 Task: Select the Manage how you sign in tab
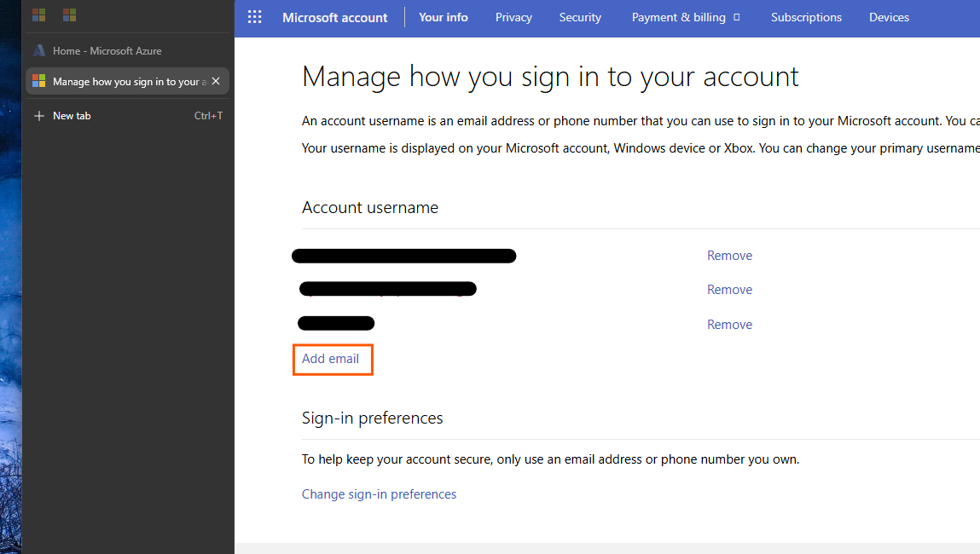[x=127, y=81]
